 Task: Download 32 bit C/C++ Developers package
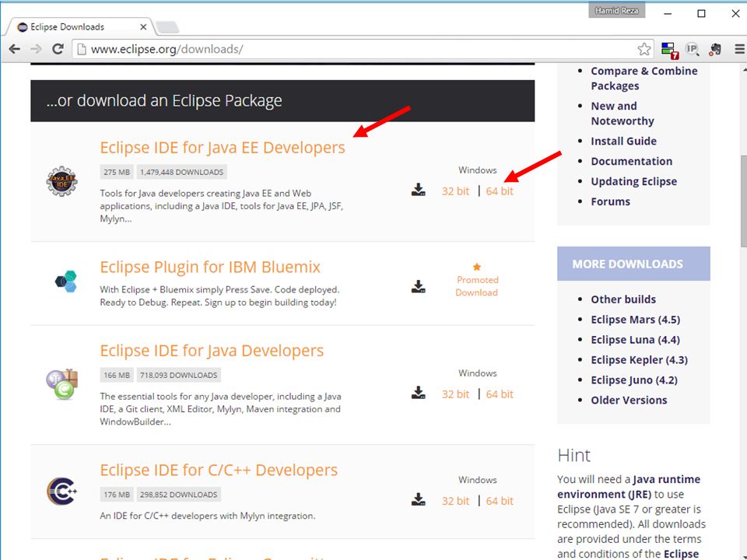[455, 501]
